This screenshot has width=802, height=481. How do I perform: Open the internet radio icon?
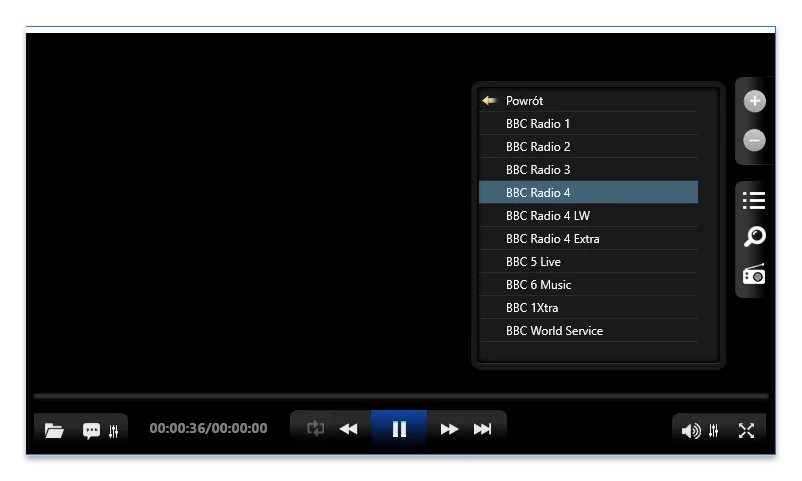click(754, 274)
